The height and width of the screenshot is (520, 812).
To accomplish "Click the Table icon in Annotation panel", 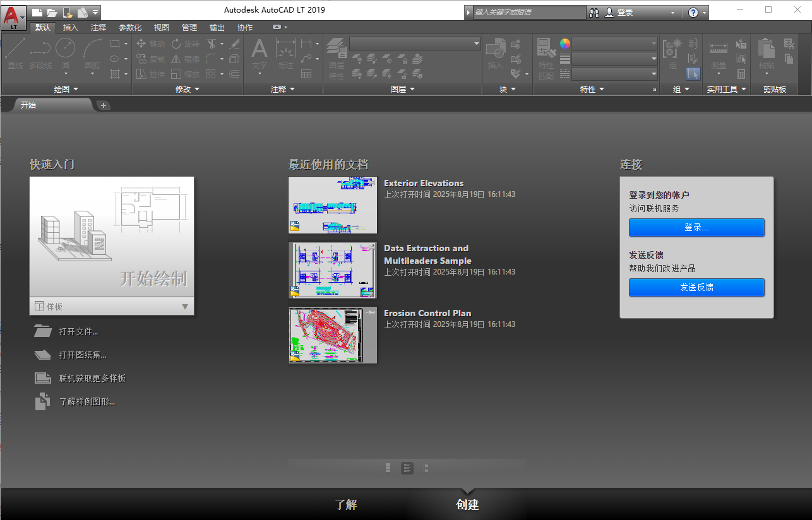I will (x=306, y=74).
